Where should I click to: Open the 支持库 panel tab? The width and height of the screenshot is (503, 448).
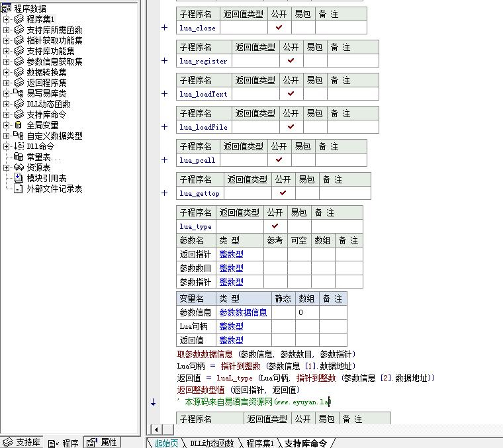pos(22,442)
